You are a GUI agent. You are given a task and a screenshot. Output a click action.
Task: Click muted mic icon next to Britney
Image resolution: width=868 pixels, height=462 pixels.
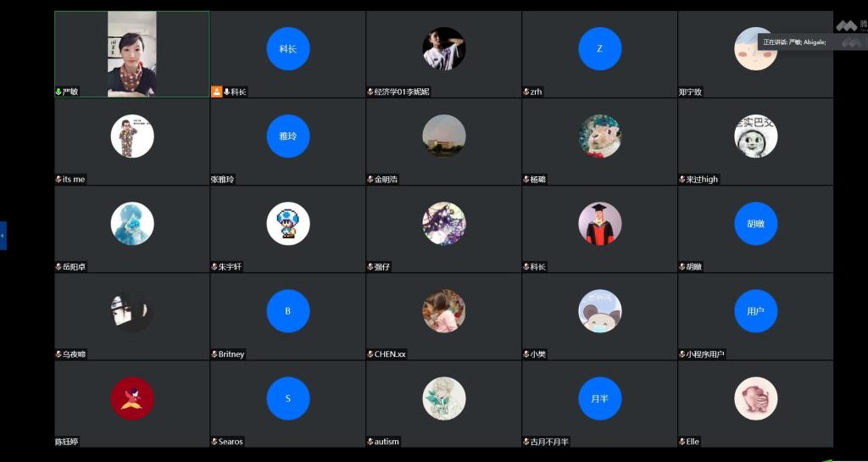(214, 354)
